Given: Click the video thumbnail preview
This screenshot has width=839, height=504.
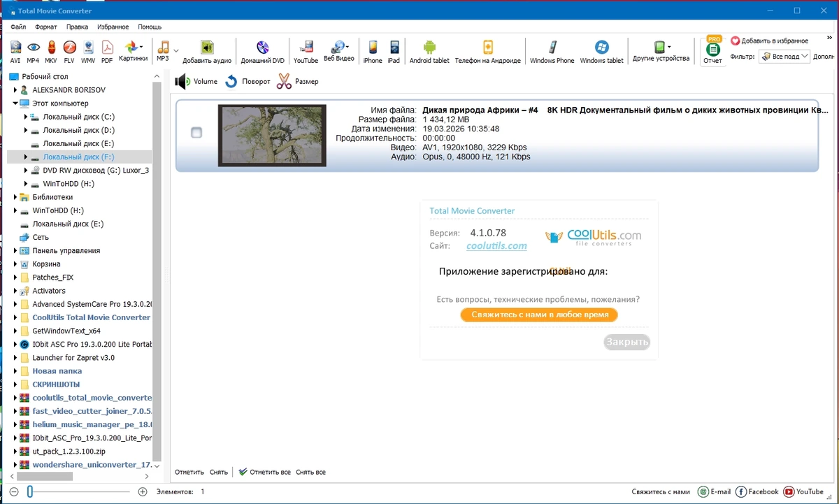Looking at the screenshot, I should [272, 135].
